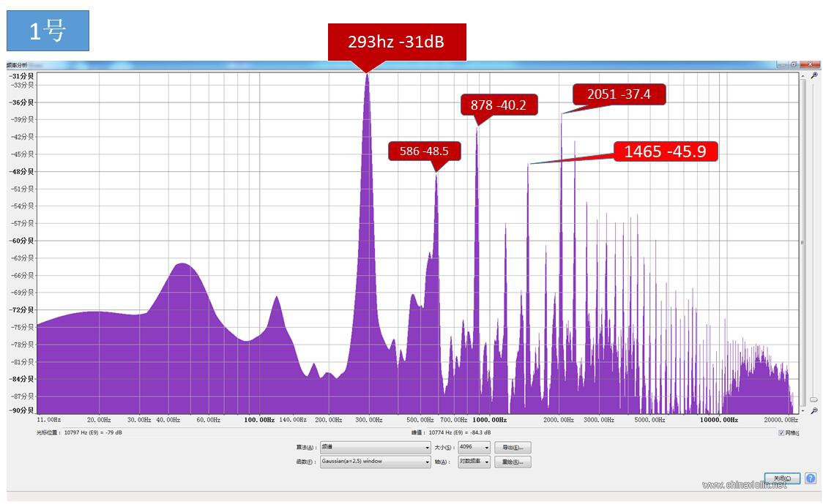Click the 导出 export button

point(513,448)
